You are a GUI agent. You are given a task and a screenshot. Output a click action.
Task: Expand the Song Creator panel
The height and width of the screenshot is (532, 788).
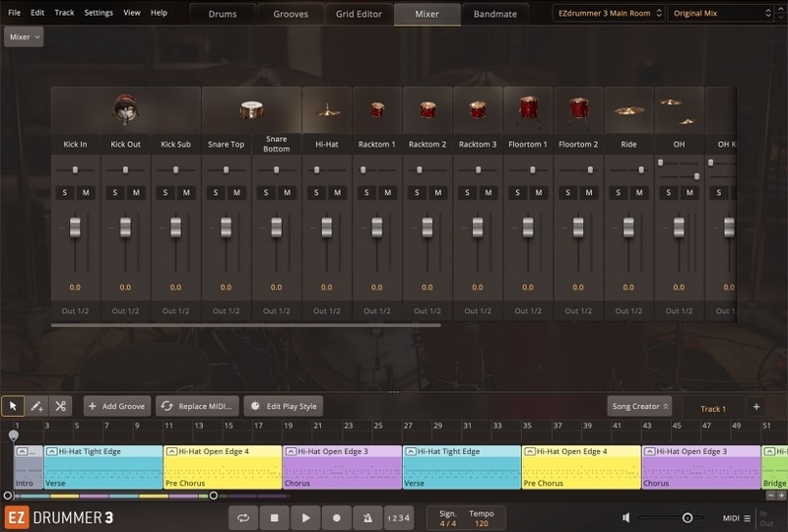click(x=639, y=406)
